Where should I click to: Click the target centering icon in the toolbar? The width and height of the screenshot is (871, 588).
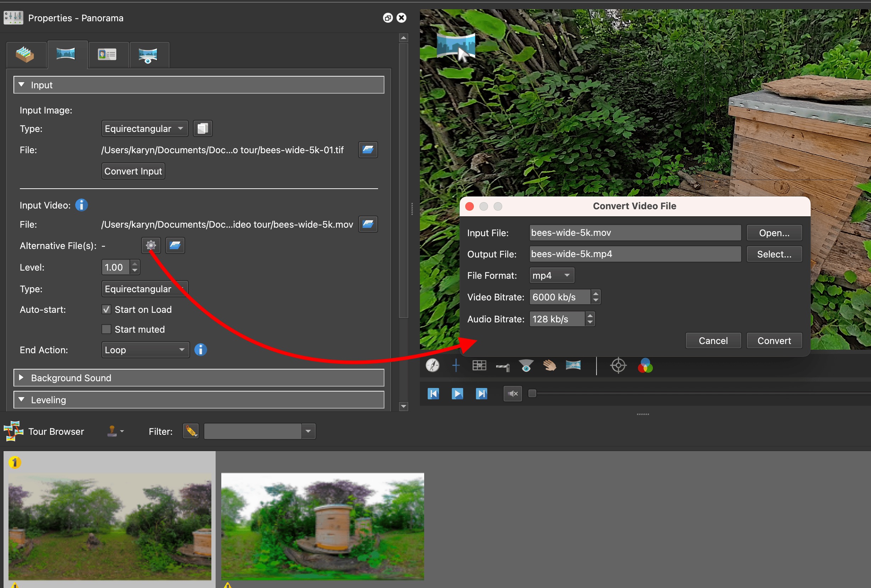tap(618, 366)
